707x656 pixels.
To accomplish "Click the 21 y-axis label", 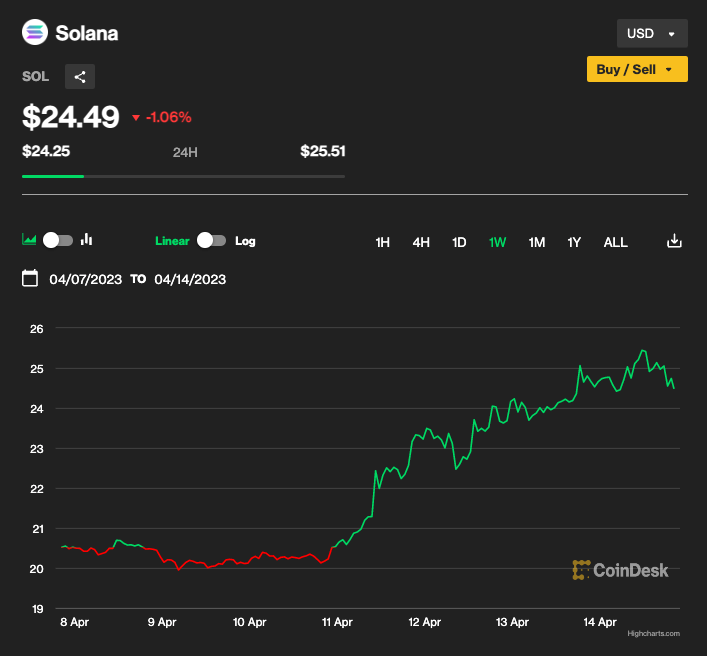I will point(37,529).
